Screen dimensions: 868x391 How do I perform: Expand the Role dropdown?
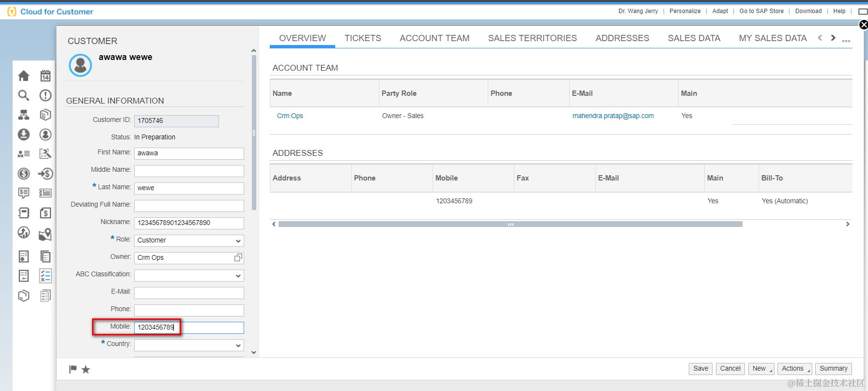point(238,241)
